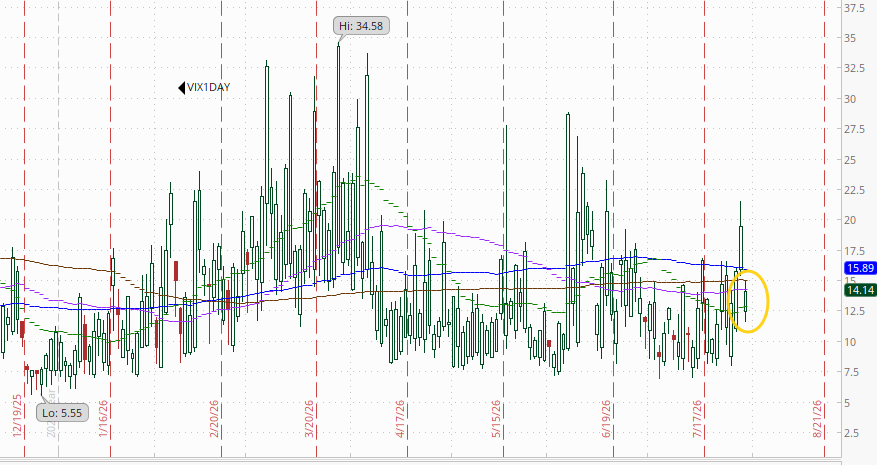Click the 6/19/26 expiration date marker
The height and width of the screenshot is (465, 877).
[x=606, y=419]
